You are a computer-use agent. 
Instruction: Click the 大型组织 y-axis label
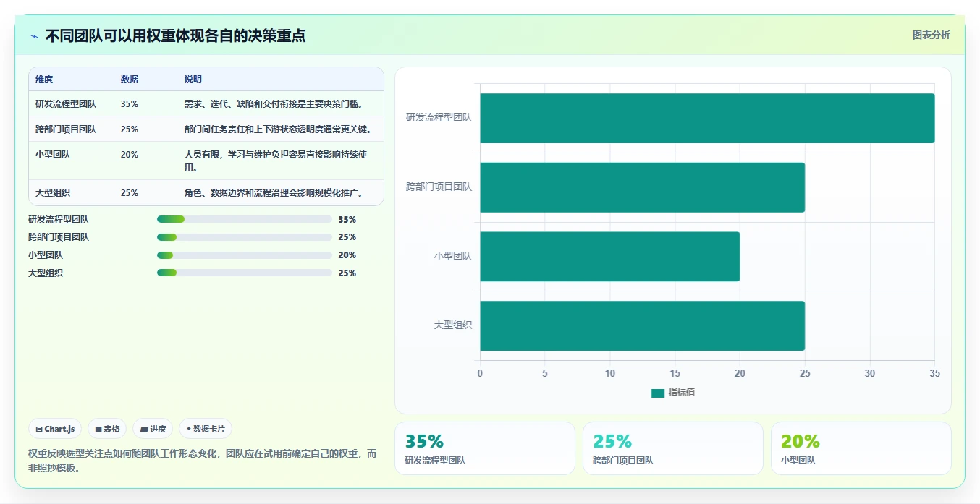pos(453,325)
